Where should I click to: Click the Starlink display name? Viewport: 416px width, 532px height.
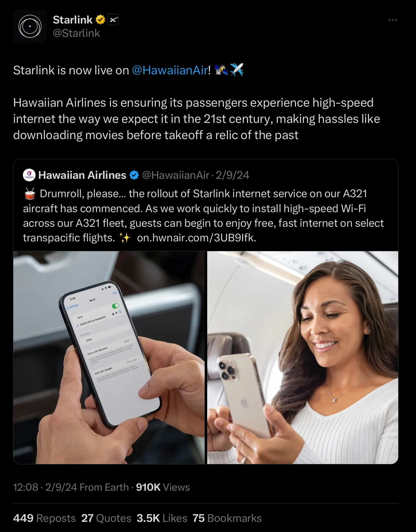click(72, 20)
